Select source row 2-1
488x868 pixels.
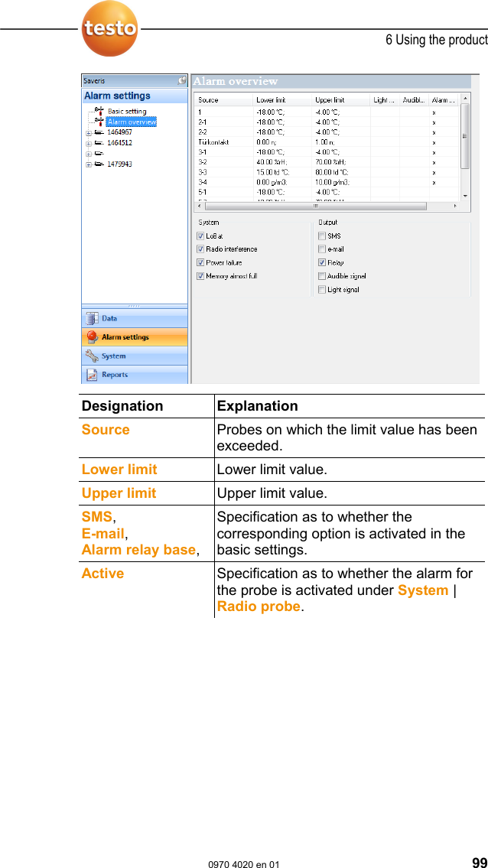click(327, 122)
